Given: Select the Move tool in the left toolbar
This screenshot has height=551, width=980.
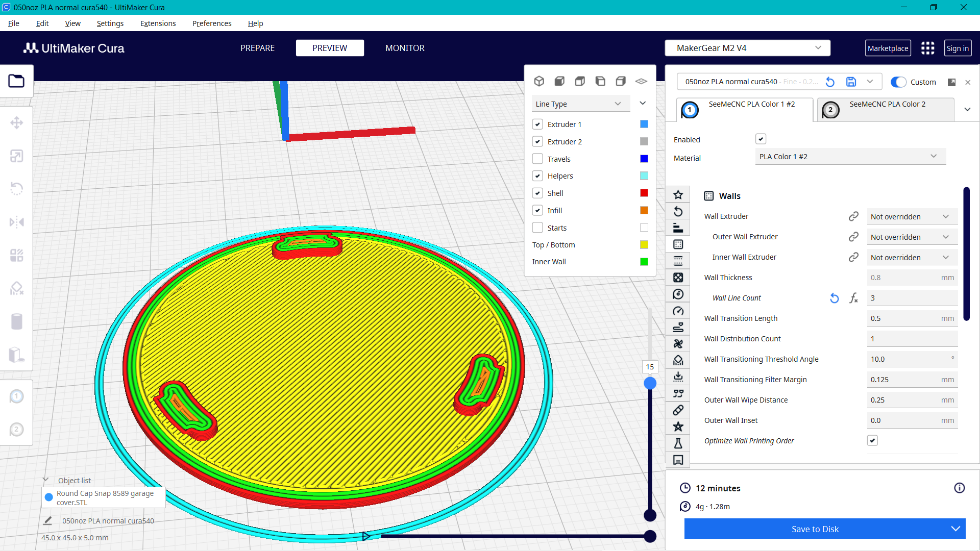Looking at the screenshot, I should click(17, 122).
